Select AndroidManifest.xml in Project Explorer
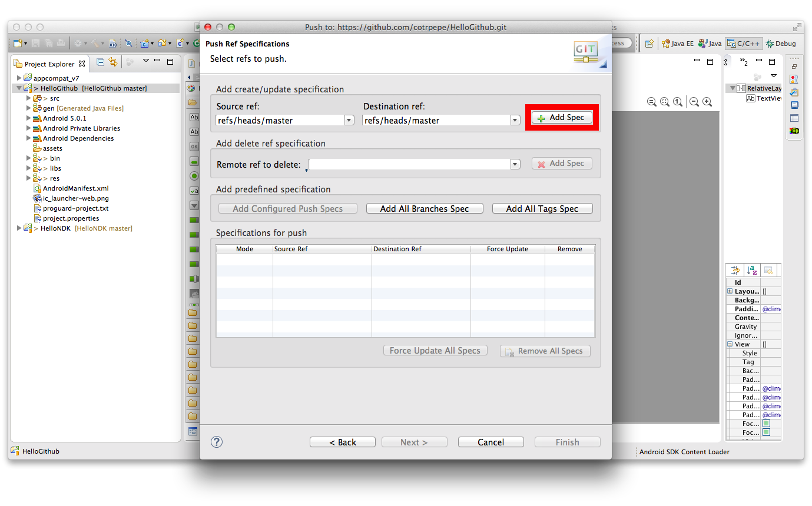812x506 pixels. (x=71, y=188)
